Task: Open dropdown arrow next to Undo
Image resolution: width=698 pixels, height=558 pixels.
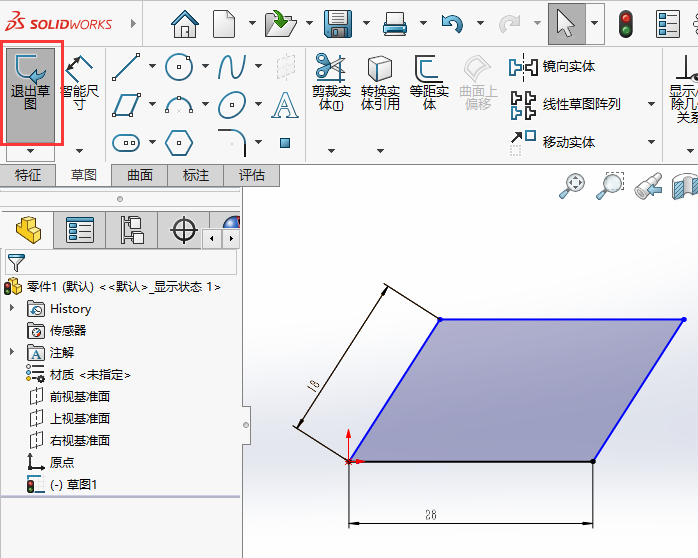Action: [x=479, y=23]
